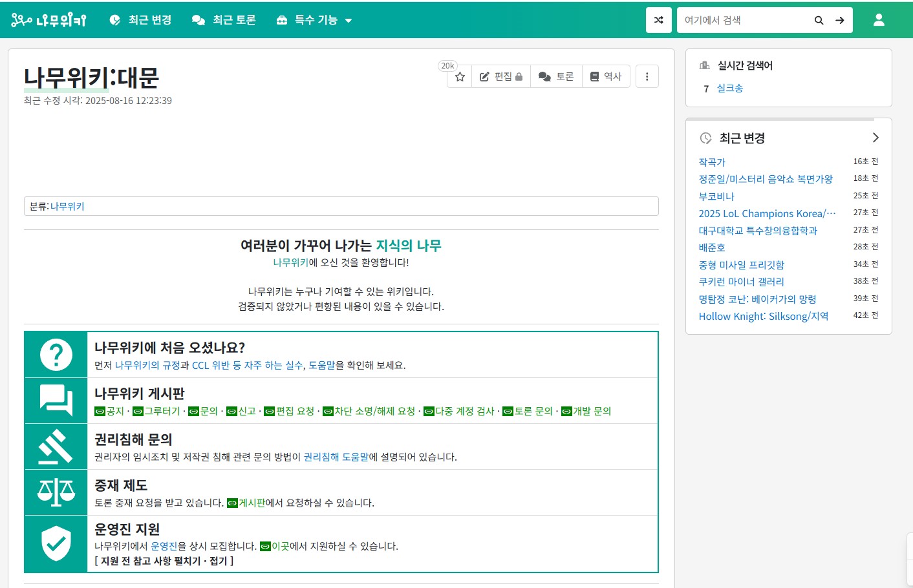This screenshot has height=588, width=913.
Task: Open the 실크송 trending search
Action: (x=730, y=89)
